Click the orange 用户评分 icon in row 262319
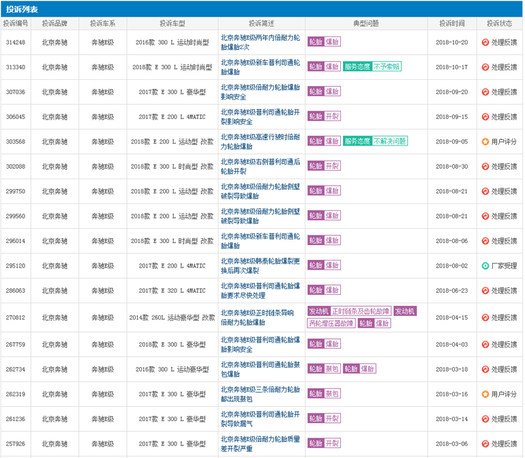This screenshot has width=525, height=458. 485,394
